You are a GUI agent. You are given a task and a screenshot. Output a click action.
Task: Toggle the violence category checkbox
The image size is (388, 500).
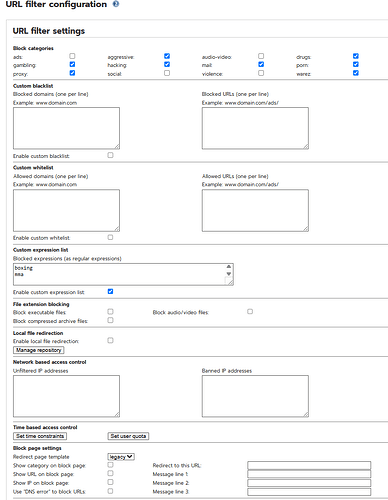261,73
